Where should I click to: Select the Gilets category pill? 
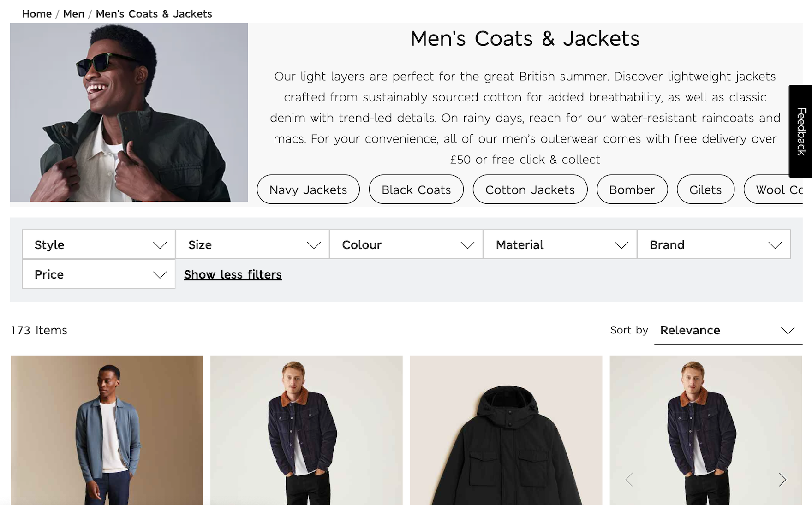(x=705, y=190)
